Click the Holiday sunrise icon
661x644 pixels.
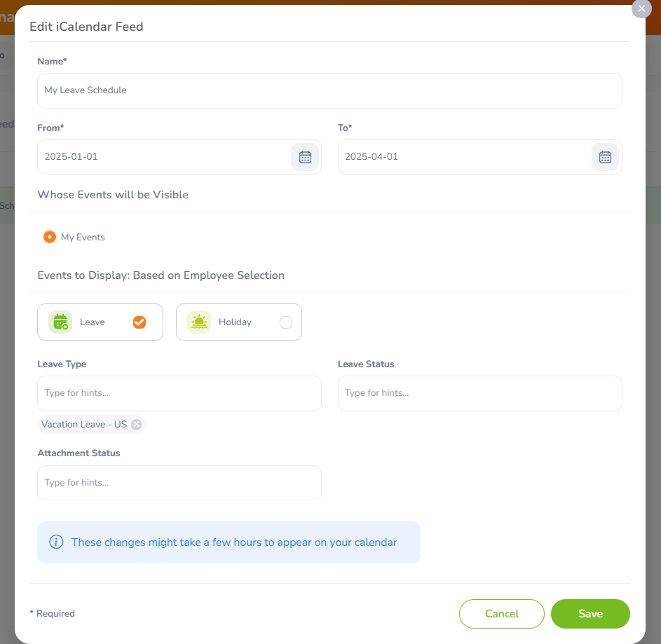(x=199, y=322)
